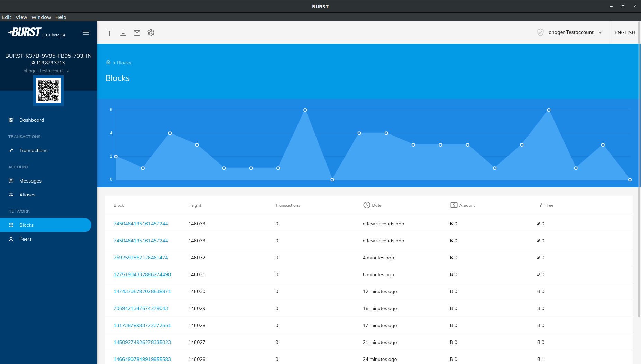641x364 pixels.
Task: Click the Height column header
Action: [x=194, y=205]
